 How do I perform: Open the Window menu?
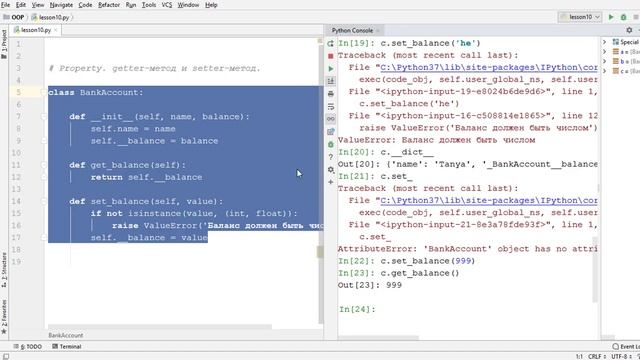pyautogui.click(x=188, y=5)
